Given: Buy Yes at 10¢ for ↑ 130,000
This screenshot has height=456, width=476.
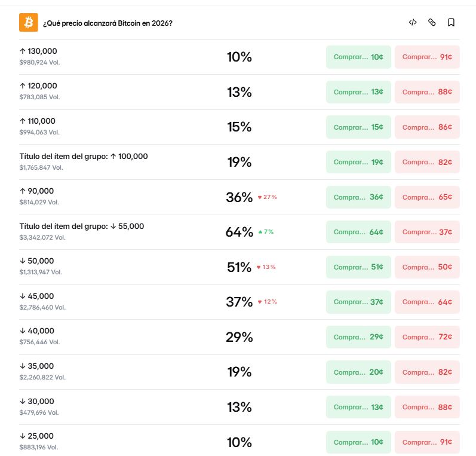Looking at the screenshot, I should coord(358,57).
